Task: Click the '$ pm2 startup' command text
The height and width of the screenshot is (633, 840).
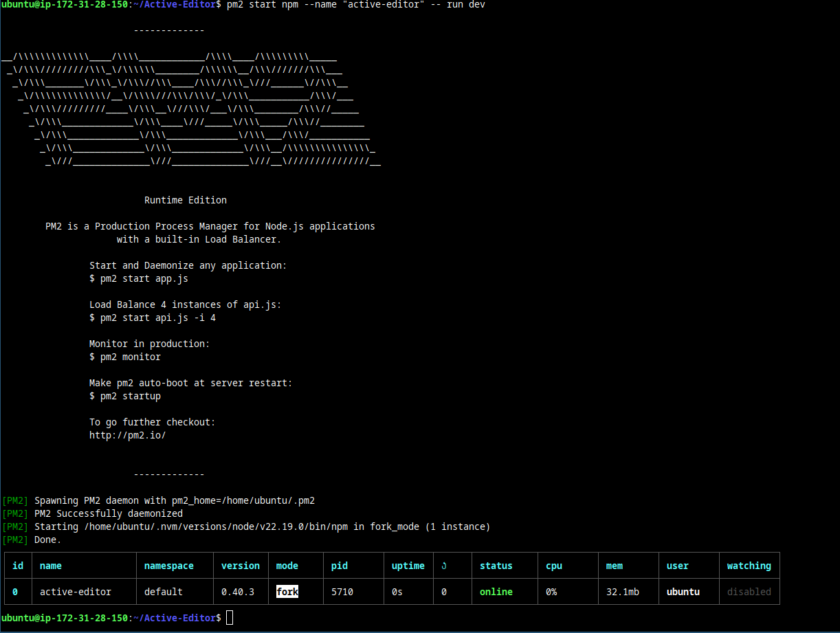Action: [x=124, y=396]
